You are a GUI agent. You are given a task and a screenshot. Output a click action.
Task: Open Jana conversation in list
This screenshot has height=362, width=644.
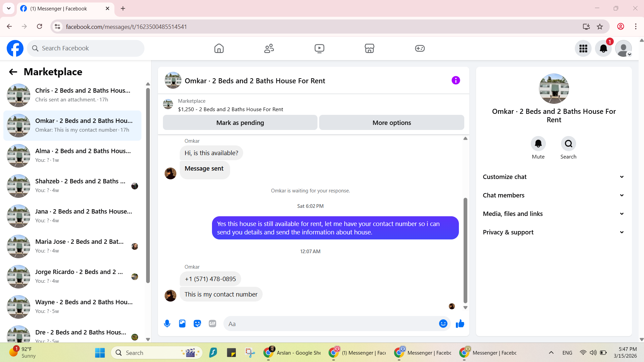pos(72,216)
